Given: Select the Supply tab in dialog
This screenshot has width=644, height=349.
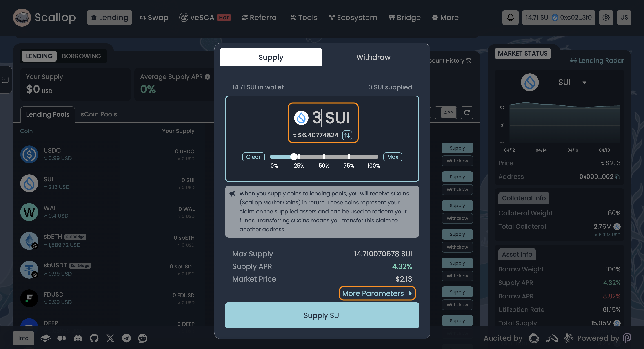Looking at the screenshot, I should (x=271, y=57).
